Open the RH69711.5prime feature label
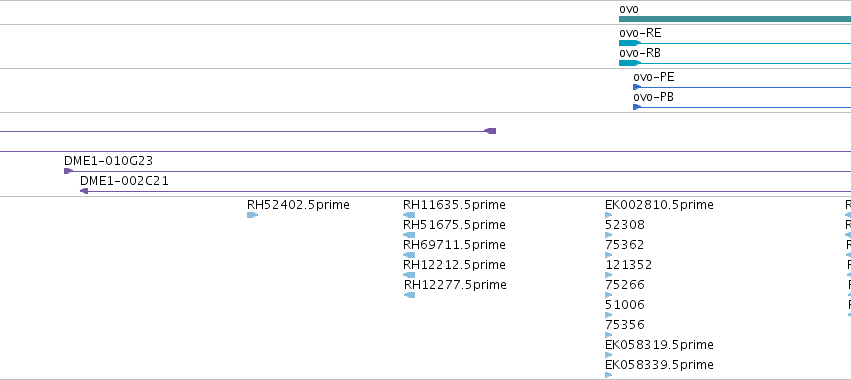The width and height of the screenshot is (851, 380). click(x=454, y=245)
